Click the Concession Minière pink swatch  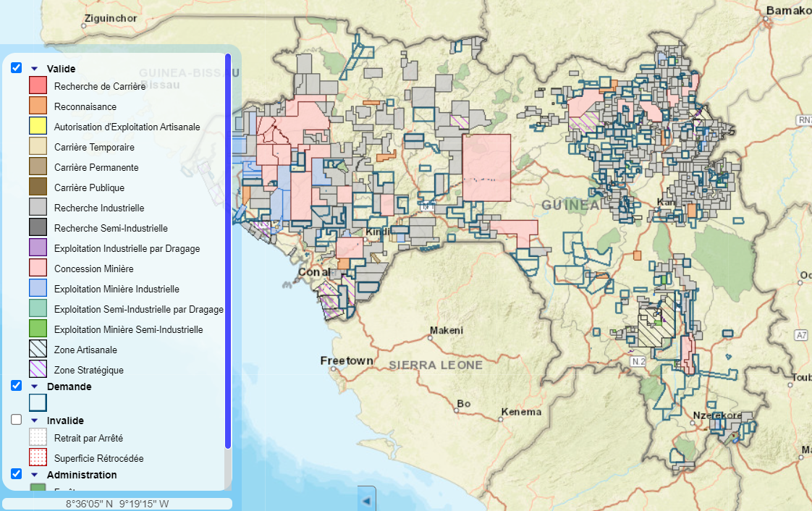38,268
